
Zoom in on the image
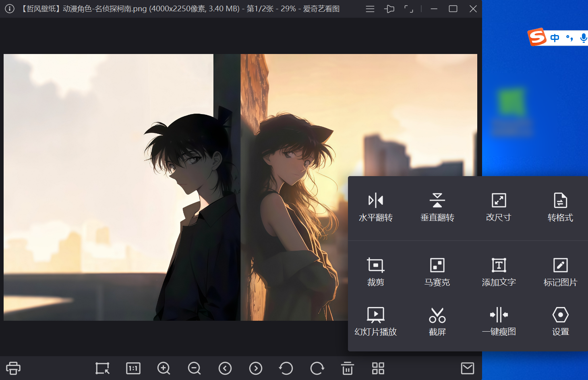(164, 368)
